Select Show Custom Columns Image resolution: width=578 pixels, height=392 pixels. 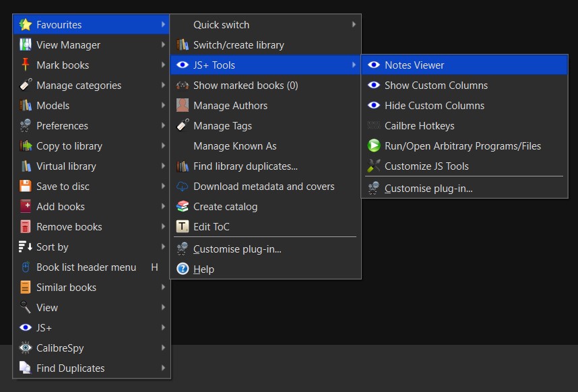click(x=436, y=86)
